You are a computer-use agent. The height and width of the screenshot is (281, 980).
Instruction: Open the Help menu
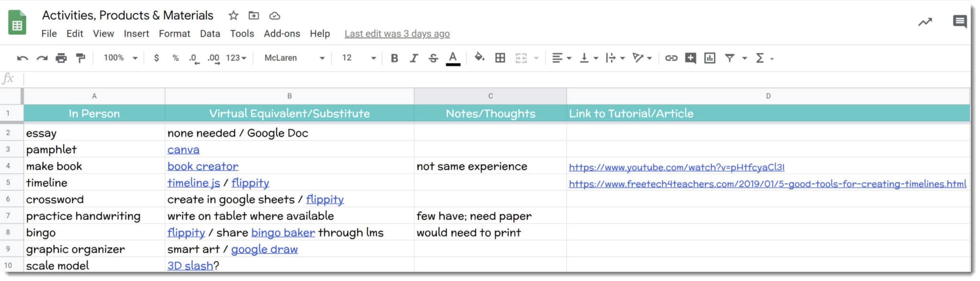coord(320,34)
